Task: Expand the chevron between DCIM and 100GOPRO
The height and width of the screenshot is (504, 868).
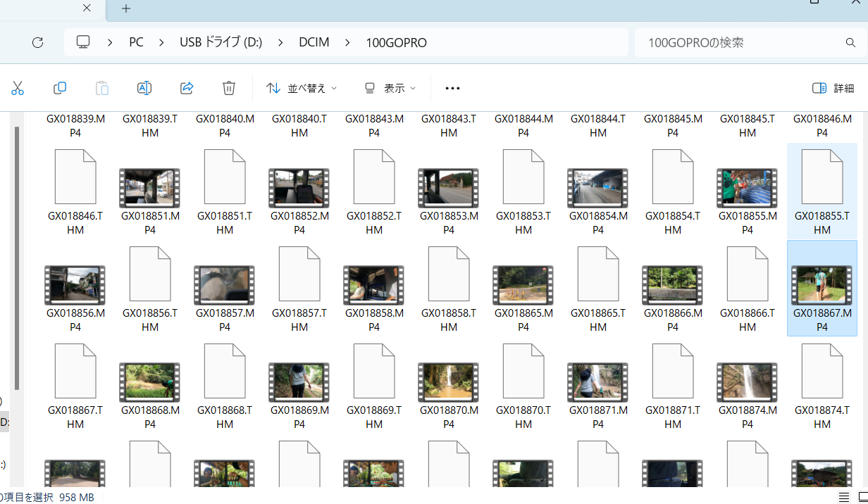Action: point(347,42)
